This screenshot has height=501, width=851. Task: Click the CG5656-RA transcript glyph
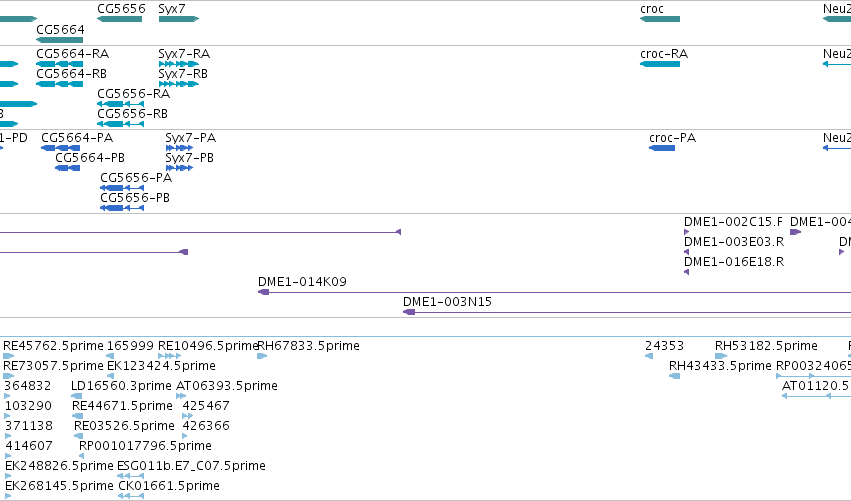(120, 104)
